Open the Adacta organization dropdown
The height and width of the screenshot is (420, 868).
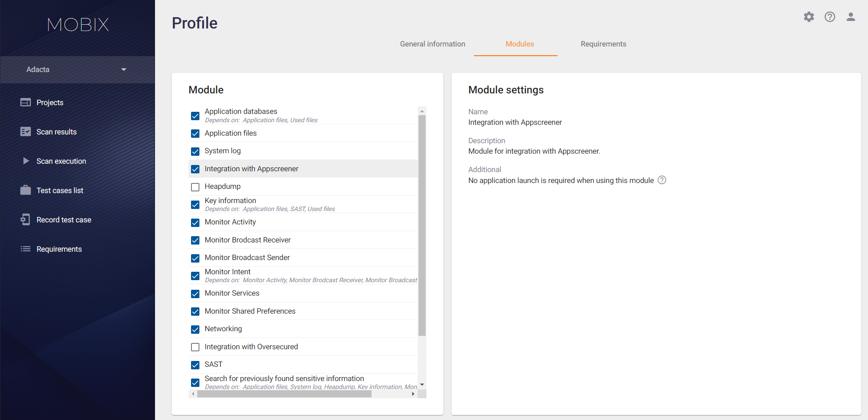[x=77, y=70]
